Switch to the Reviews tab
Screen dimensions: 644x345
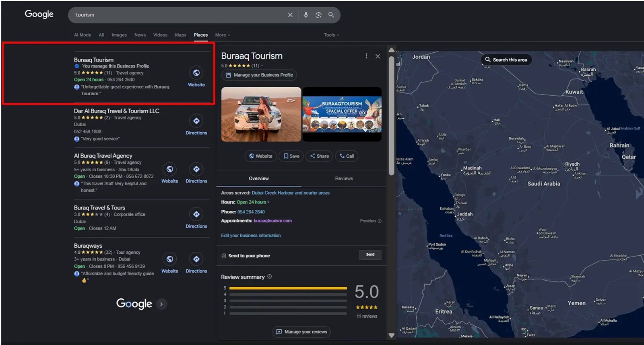344,179
